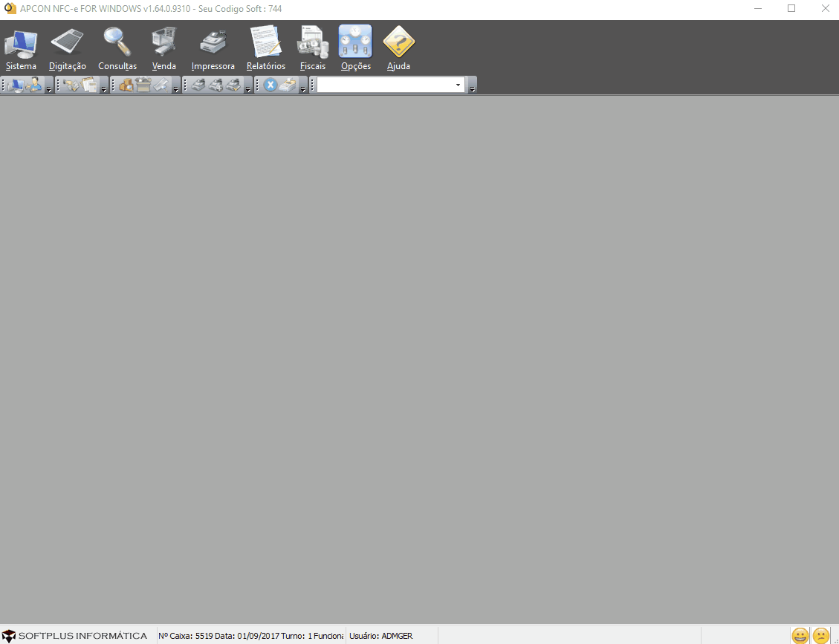839x644 pixels.
Task: Open the Consultas magnifier menu
Action: [117, 48]
